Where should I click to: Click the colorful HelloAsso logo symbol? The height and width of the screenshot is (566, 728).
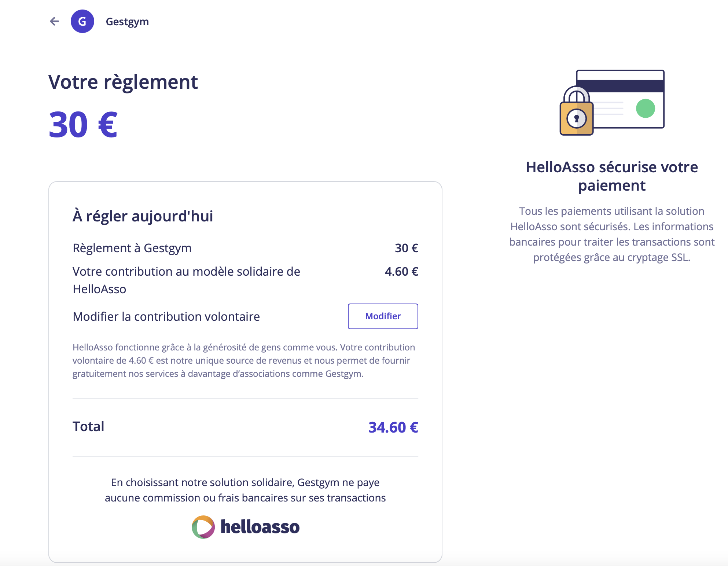point(203,527)
